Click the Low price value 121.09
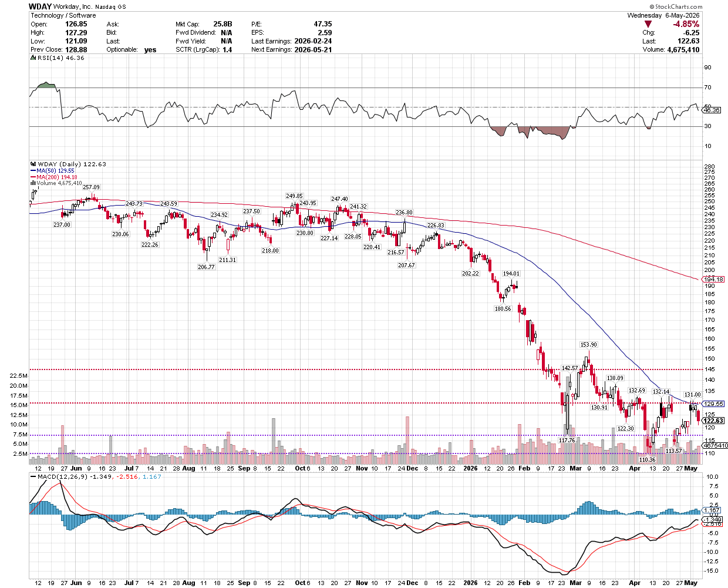 pyautogui.click(x=76, y=41)
